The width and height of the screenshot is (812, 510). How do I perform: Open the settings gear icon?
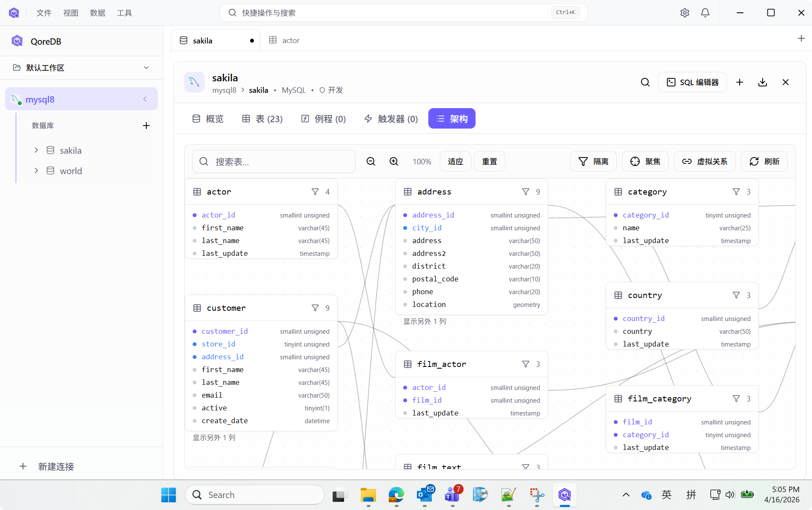click(x=684, y=13)
